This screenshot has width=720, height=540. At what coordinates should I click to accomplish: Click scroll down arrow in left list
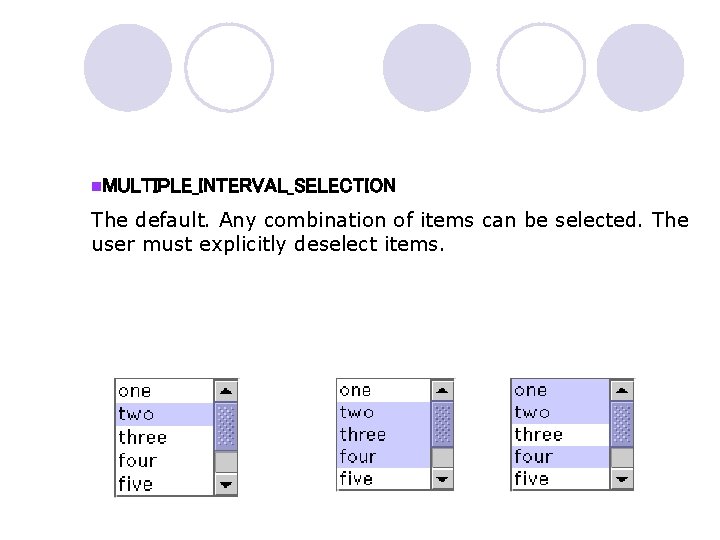click(226, 484)
